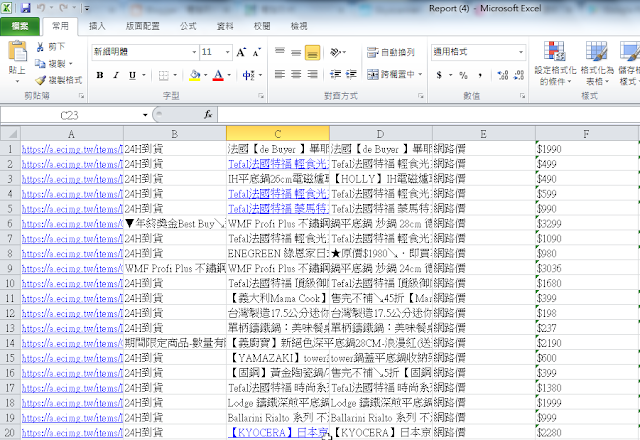640x440 pixels.
Task: Click the Redo icon in quick access toolbar
Action: tap(64, 8)
